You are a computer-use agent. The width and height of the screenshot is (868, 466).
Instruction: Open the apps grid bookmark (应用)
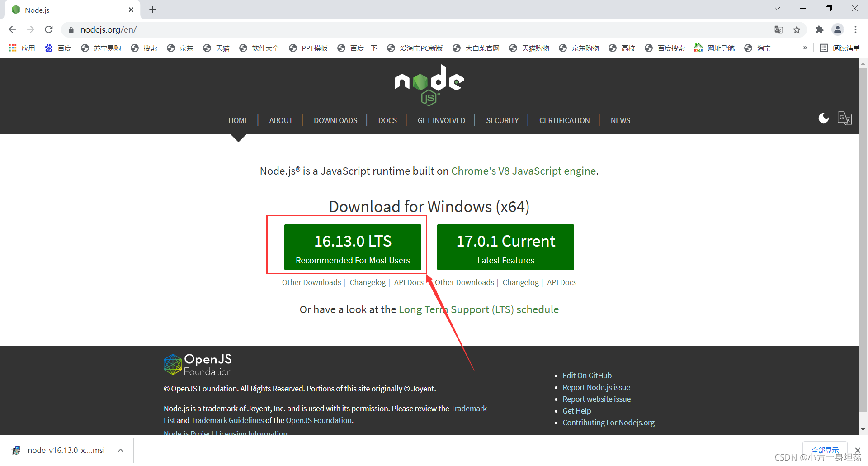click(x=22, y=48)
